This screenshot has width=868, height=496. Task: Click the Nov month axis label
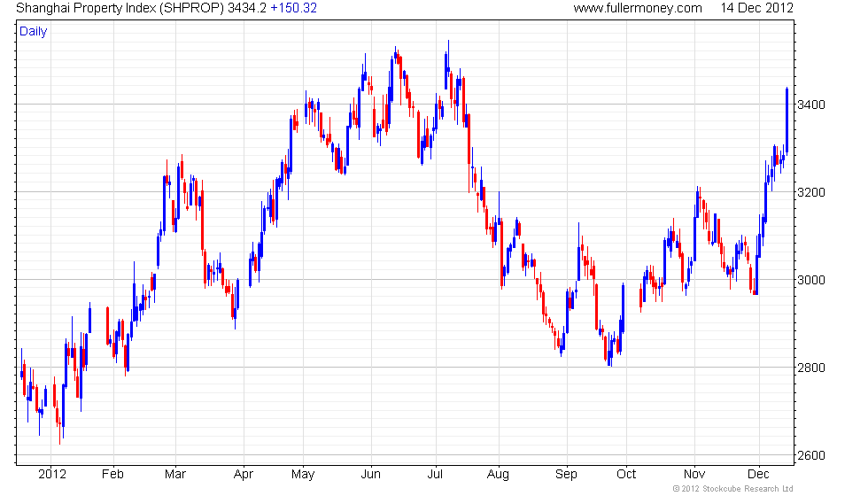694,475
